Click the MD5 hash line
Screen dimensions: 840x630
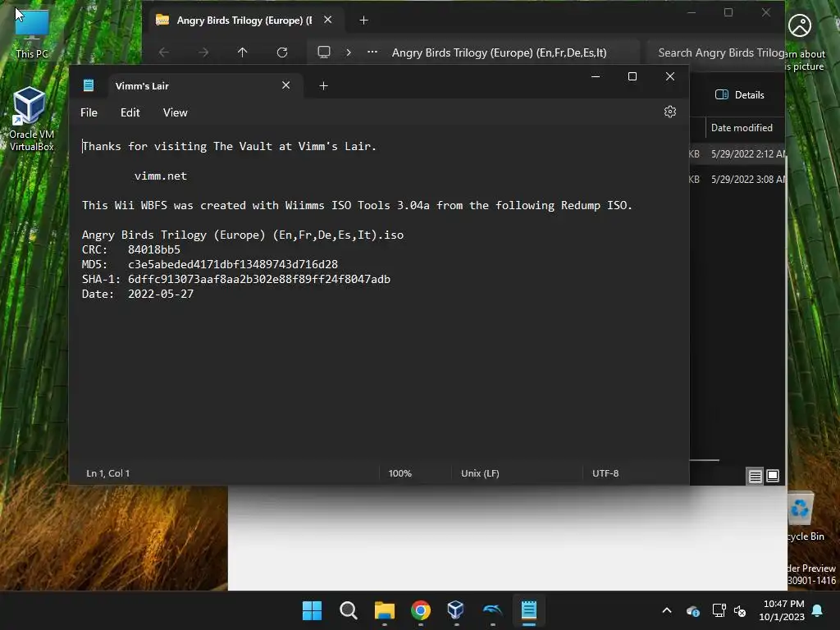point(209,264)
